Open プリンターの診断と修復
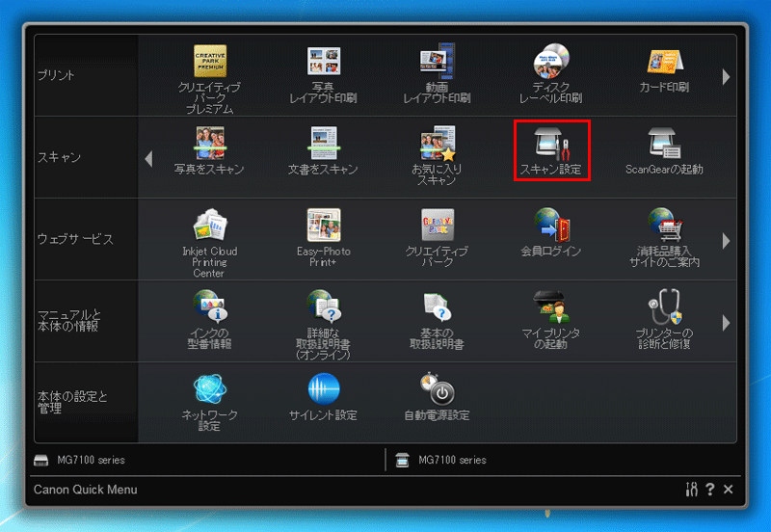Screen dimensions: 771x532 [664, 320]
